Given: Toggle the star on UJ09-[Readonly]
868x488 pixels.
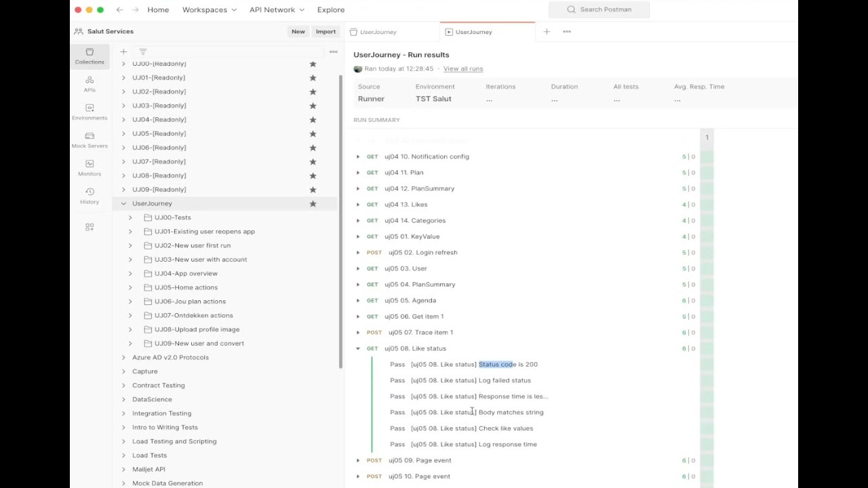Looking at the screenshot, I should pyautogui.click(x=313, y=189).
